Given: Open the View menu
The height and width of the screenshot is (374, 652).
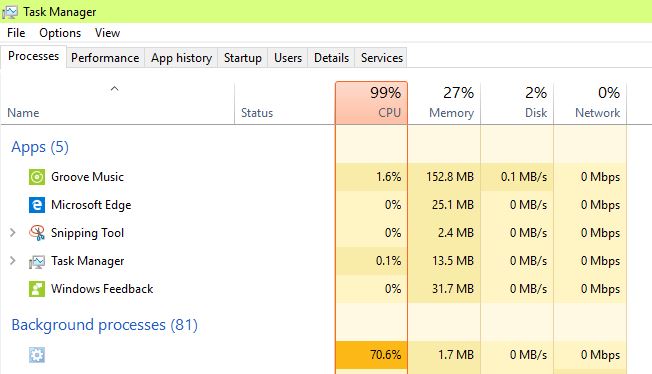Looking at the screenshot, I should pyautogui.click(x=107, y=33).
